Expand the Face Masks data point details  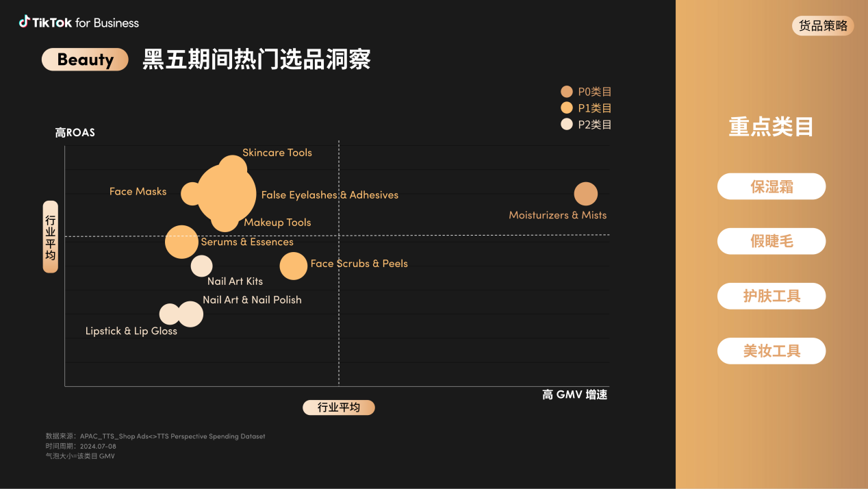[192, 194]
